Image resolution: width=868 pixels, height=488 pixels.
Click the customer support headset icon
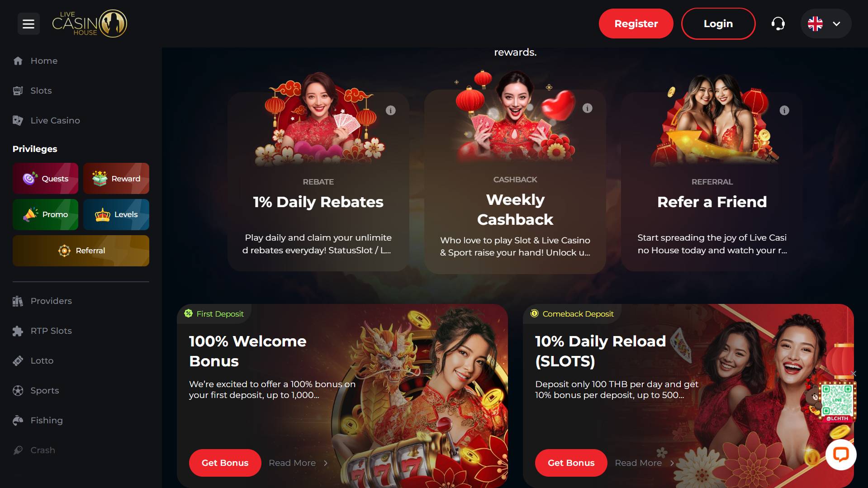click(778, 24)
